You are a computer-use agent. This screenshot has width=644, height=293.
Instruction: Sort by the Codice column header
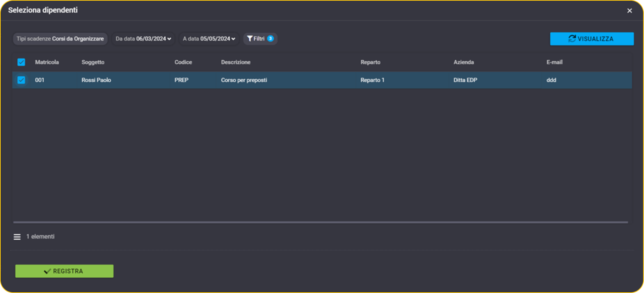pos(183,62)
